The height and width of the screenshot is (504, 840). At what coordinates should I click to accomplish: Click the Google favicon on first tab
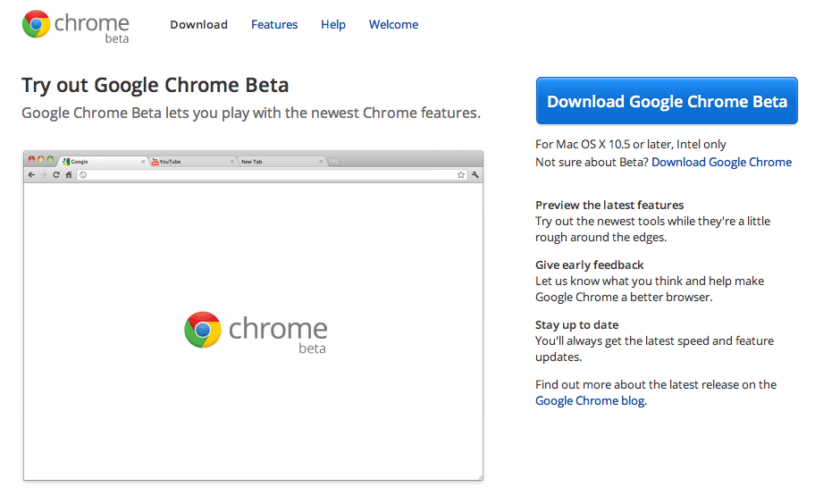(66, 161)
